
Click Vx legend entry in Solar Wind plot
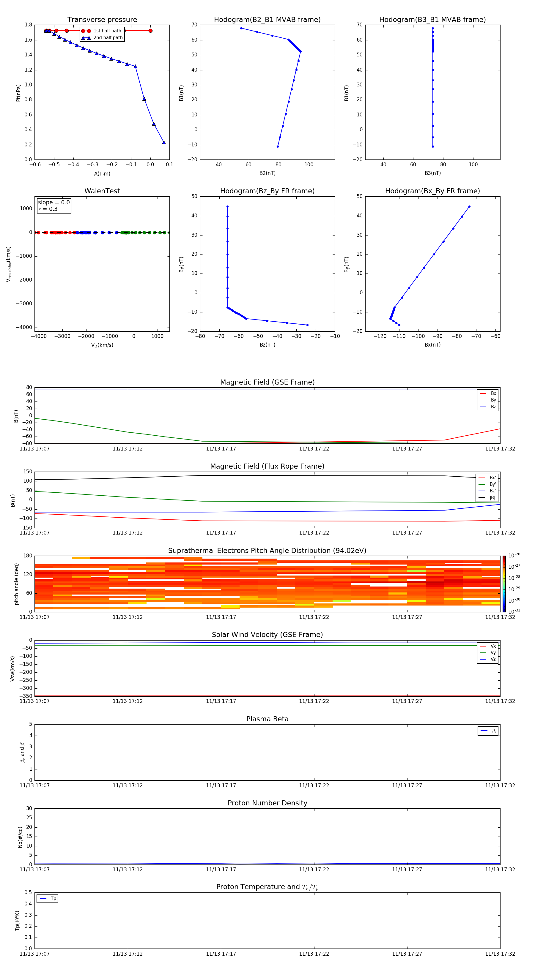coord(488,646)
